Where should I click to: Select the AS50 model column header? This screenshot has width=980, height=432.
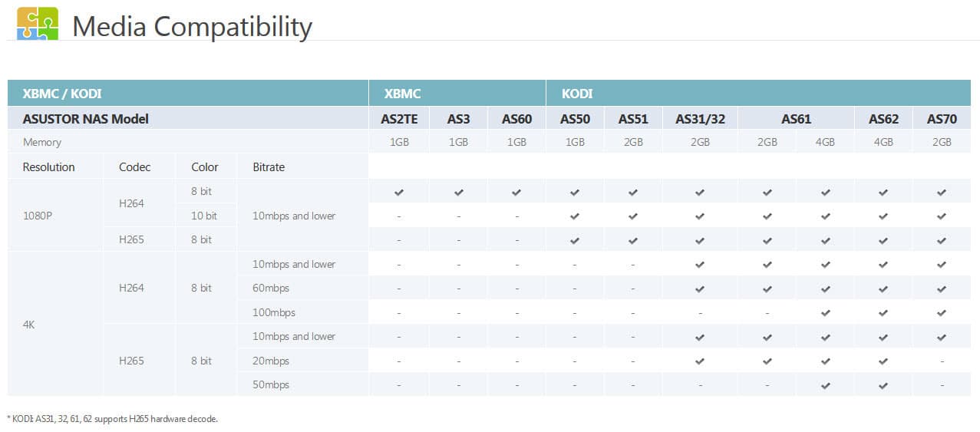575,119
